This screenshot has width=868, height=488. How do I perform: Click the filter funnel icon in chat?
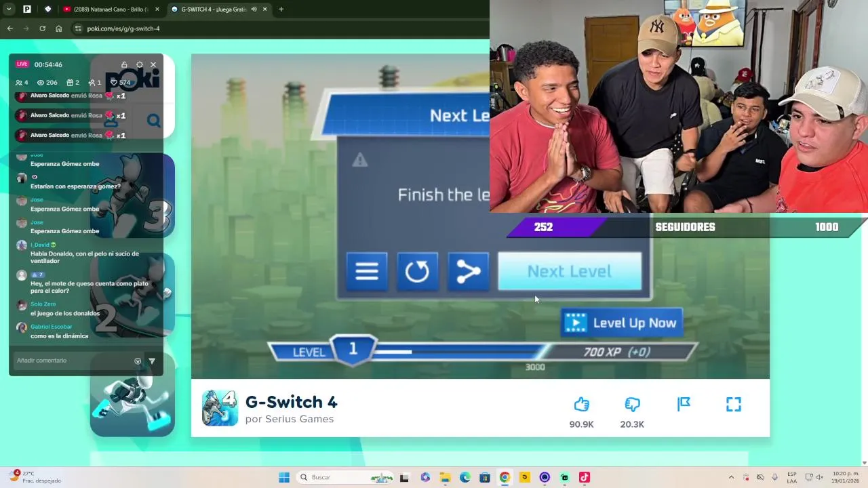tap(152, 361)
